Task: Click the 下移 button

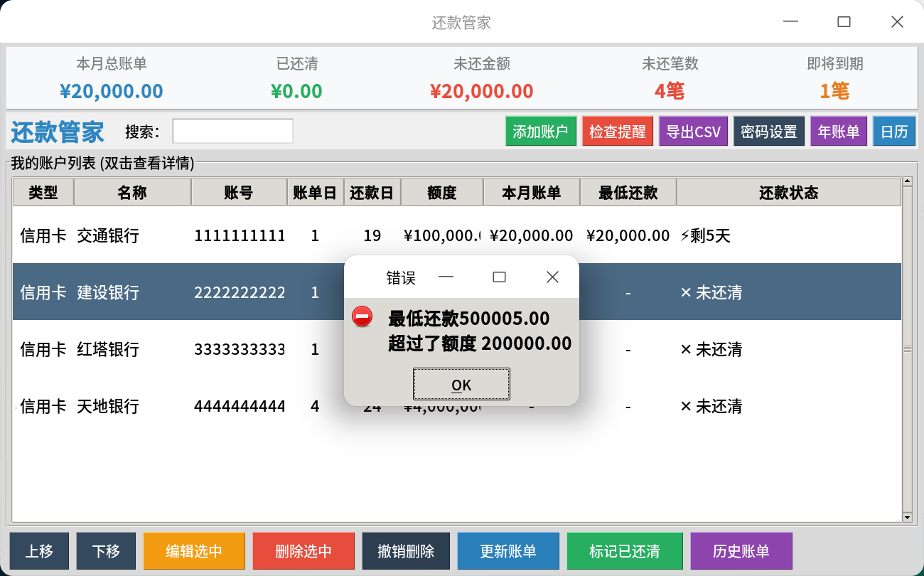Action: [106, 551]
